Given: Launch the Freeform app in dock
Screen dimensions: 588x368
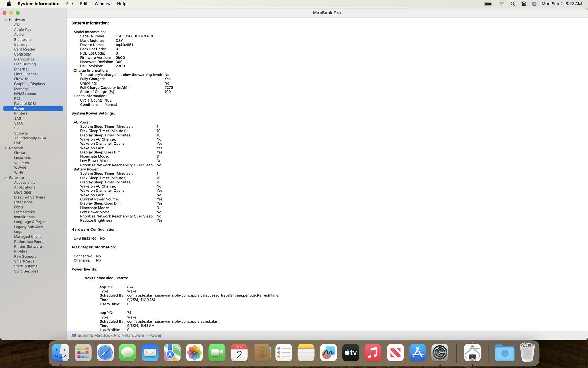Looking at the screenshot, I should pos(328,353).
